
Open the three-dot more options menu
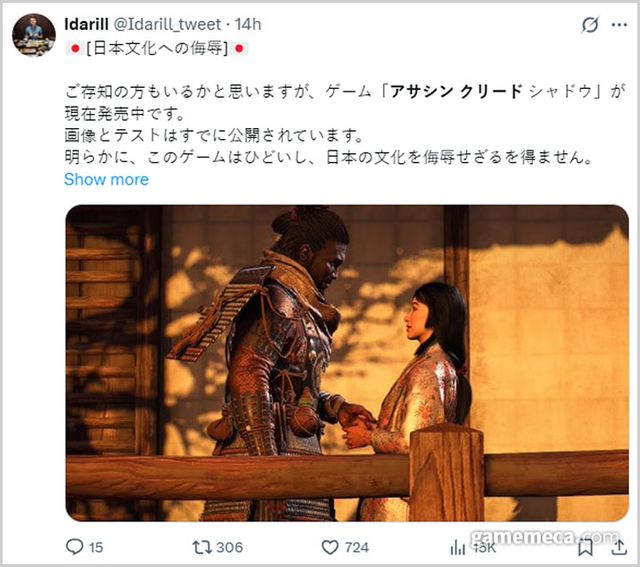(x=619, y=25)
